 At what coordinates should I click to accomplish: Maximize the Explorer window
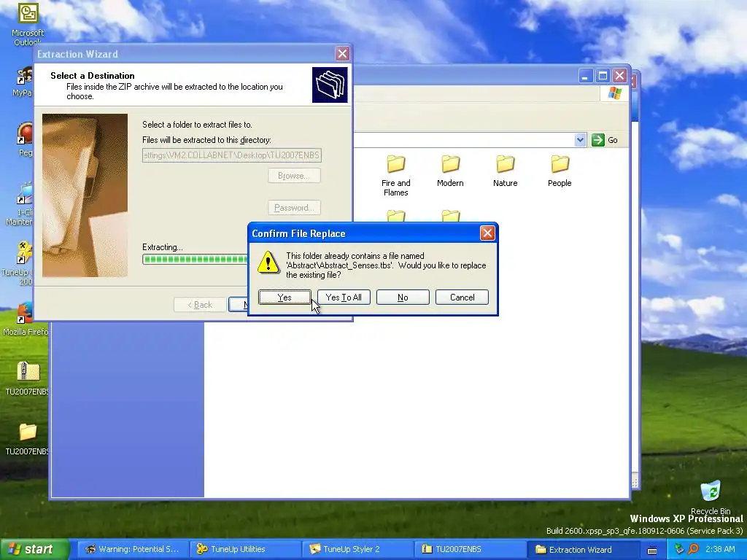[x=603, y=76]
